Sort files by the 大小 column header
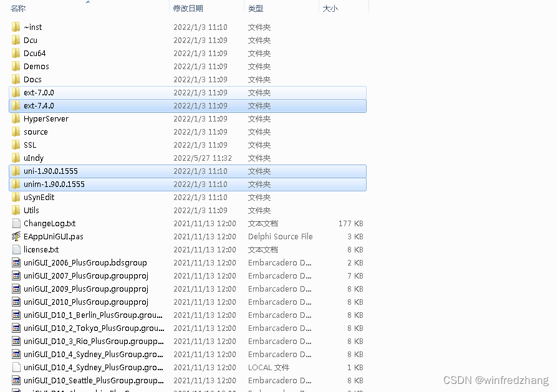The height and width of the screenshot is (392, 558). pos(330,8)
